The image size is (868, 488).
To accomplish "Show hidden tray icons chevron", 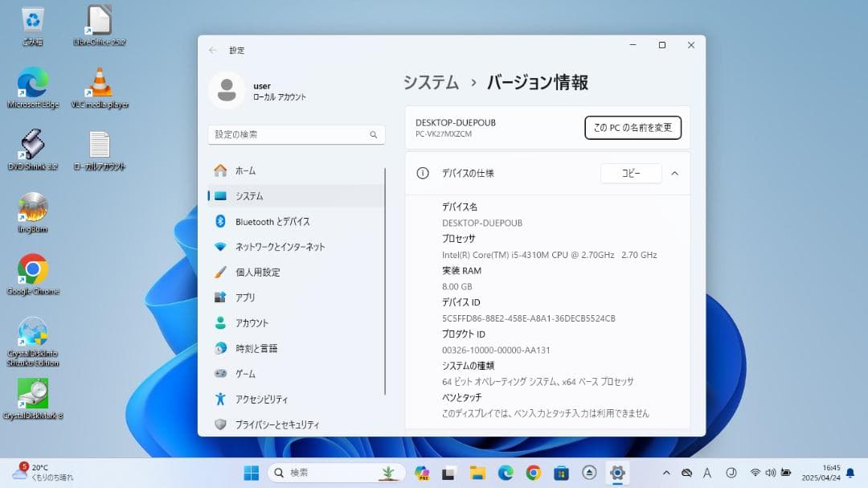I will (666, 473).
